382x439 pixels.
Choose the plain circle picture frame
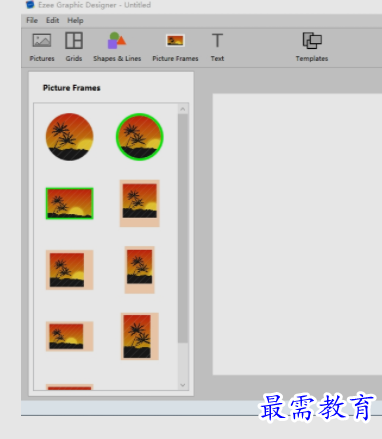[x=69, y=137]
